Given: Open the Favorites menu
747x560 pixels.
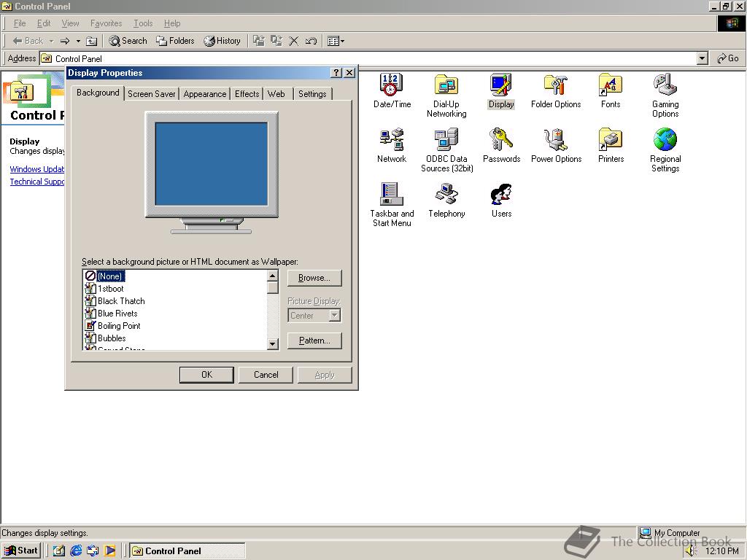Looking at the screenshot, I should (106, 23).
